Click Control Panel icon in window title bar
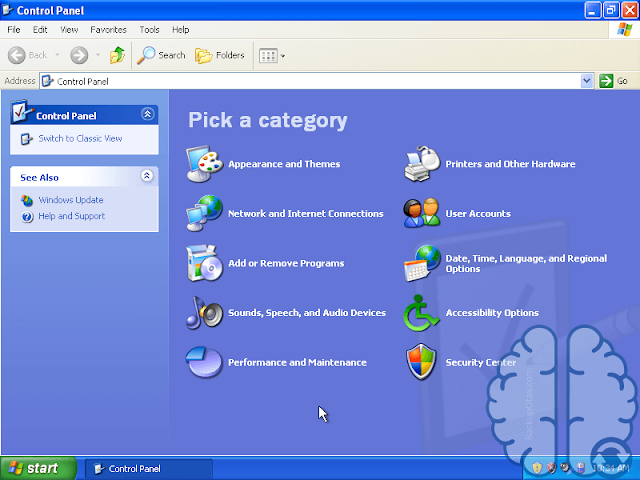640x480 pixels. [7, 10]
